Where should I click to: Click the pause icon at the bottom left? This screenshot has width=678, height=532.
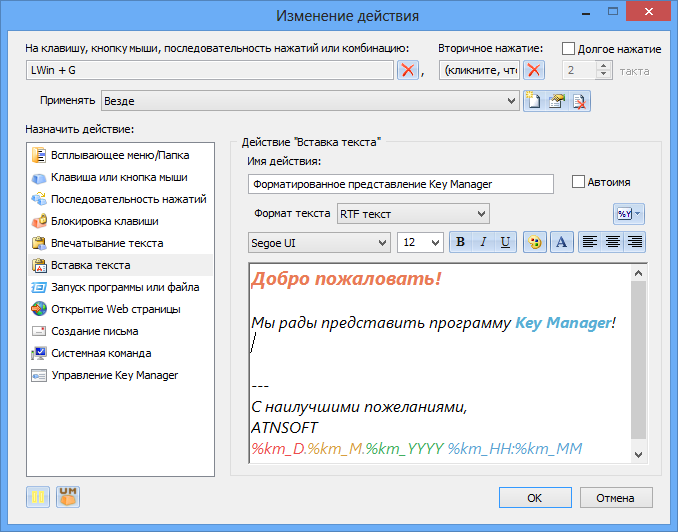pyautogui.click(x=38, y=497)
